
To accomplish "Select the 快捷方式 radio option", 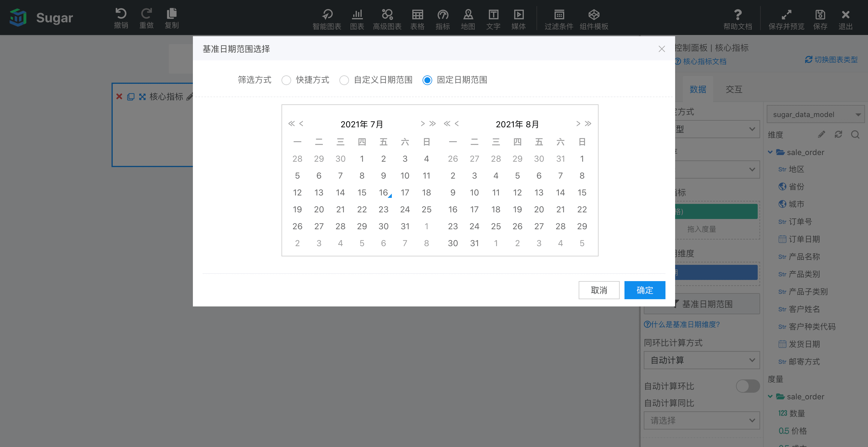I will (x=286, y=80).
